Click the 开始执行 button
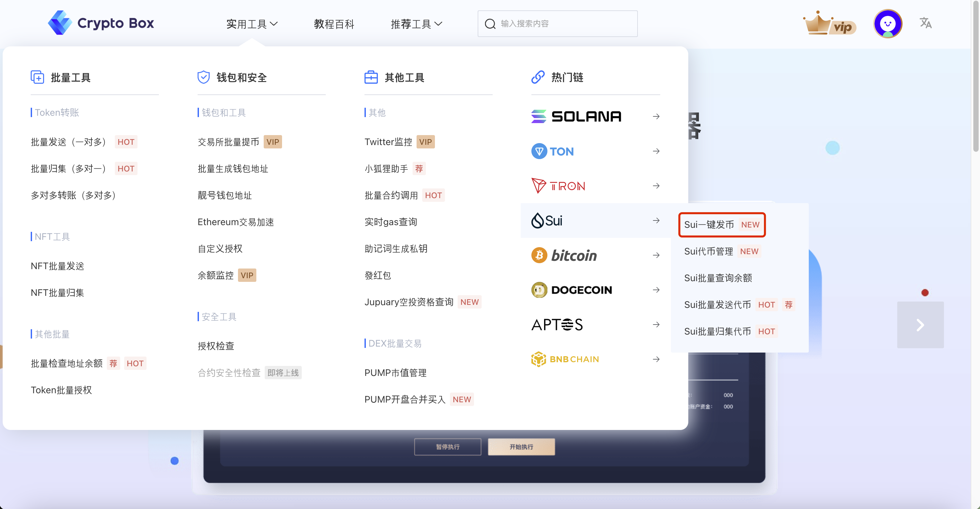Viewport: 980px width, 509px height. coord(521,447)
